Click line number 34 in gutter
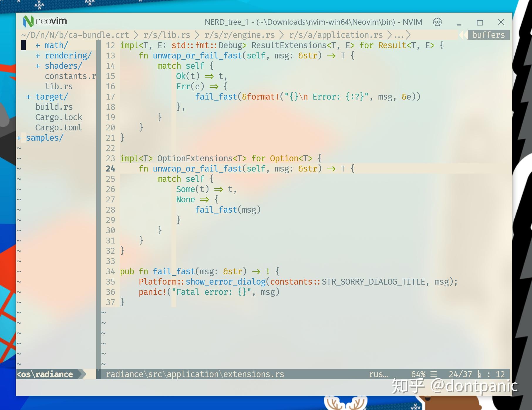Screen dimensions: 532x410 pyautogui.click(x=110, y=272)
